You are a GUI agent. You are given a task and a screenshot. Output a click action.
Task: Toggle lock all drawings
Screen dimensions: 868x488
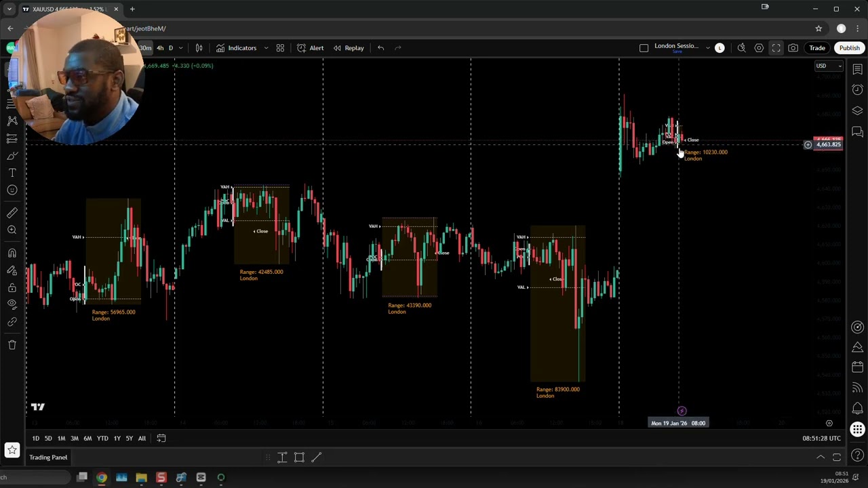[x=12, y=288]
